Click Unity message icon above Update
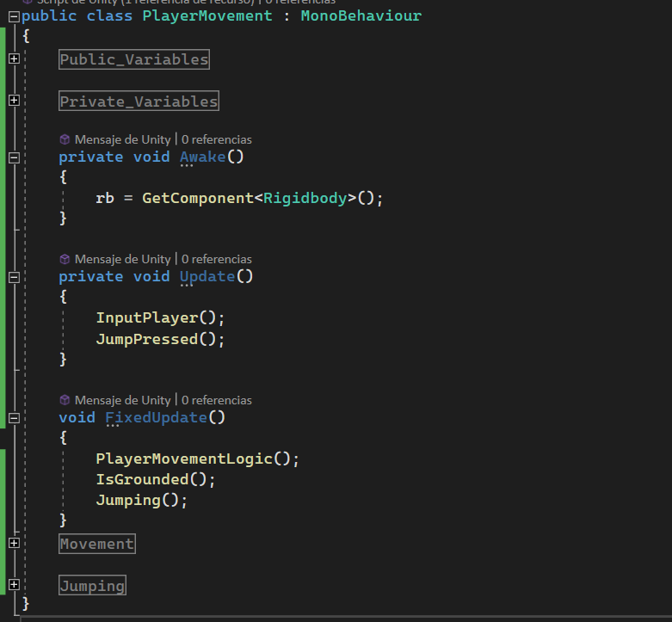 pos(65,259)
